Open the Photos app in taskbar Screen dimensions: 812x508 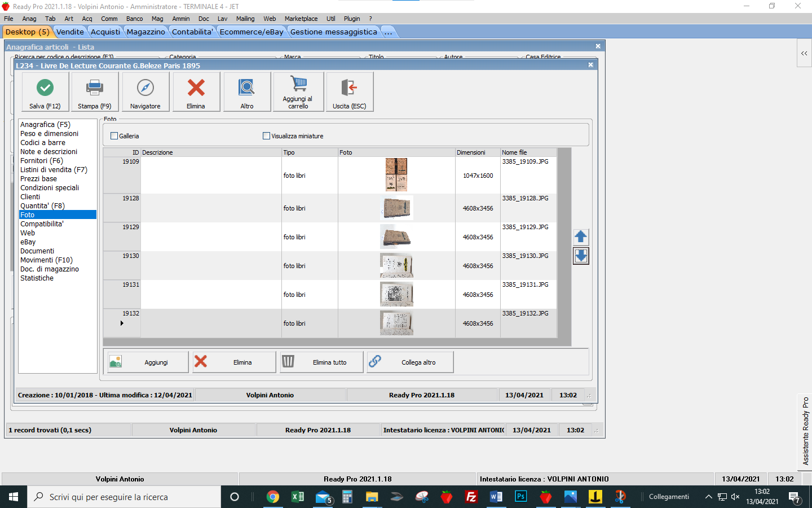570,497
